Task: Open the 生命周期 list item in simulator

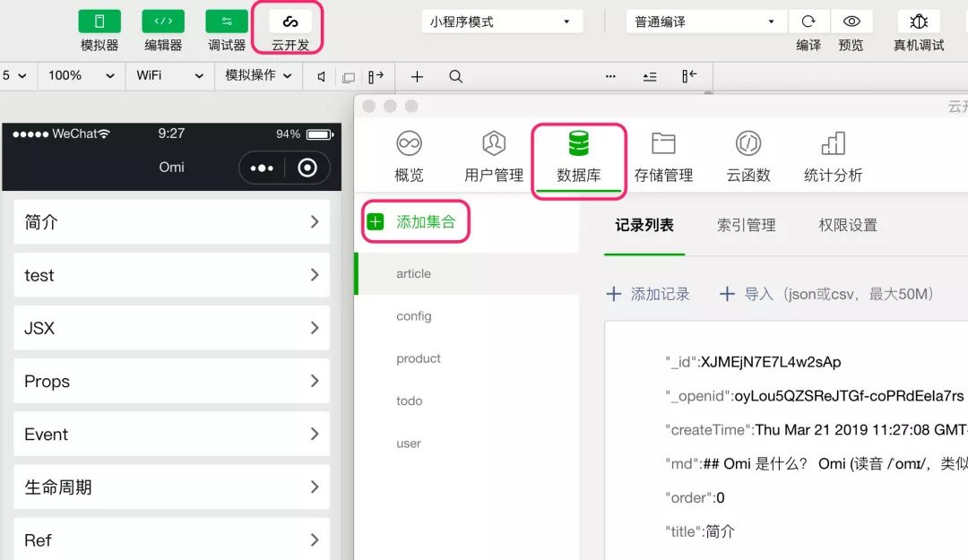Action: (171, 487)
